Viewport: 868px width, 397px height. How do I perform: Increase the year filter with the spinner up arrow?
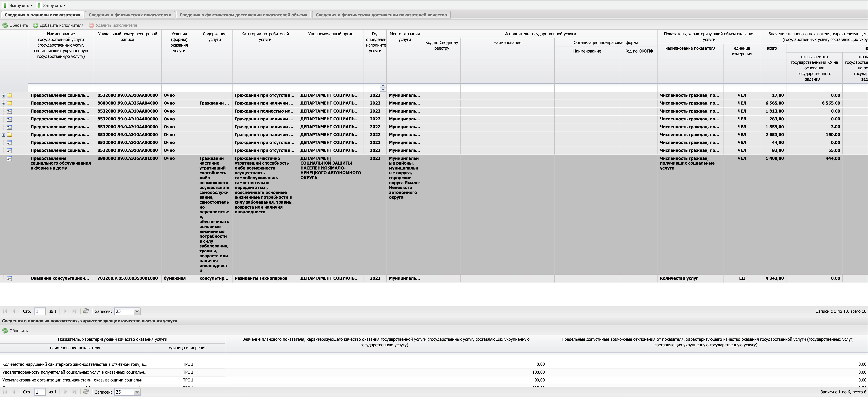383,86
